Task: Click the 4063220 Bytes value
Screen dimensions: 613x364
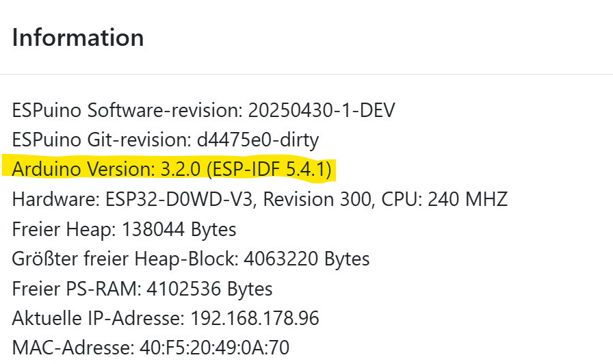Action: coord(307,259)
